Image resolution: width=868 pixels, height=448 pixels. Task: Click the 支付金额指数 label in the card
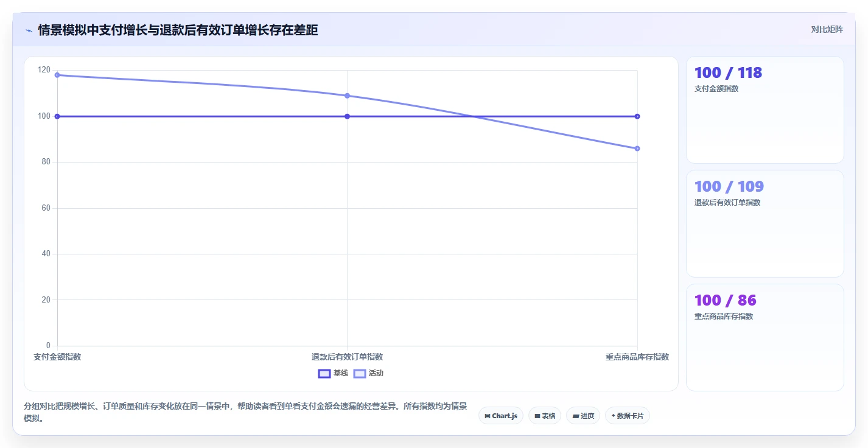coord(716,89)
